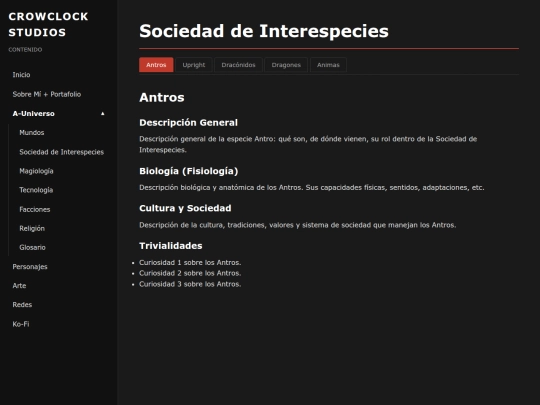Open Redes in sidebar

(22, 305)
